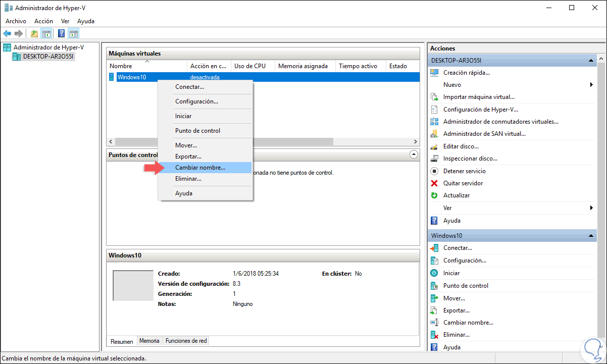Click the blue Help toolbar icon

click(x=61, y=33)
